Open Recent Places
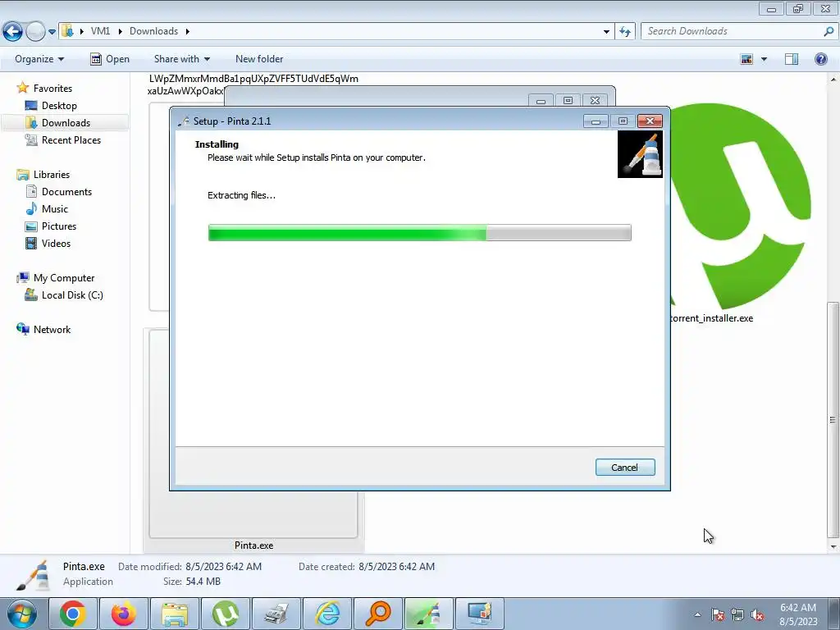This screenshot has width=840, height=630. click(x=71, y=139)
